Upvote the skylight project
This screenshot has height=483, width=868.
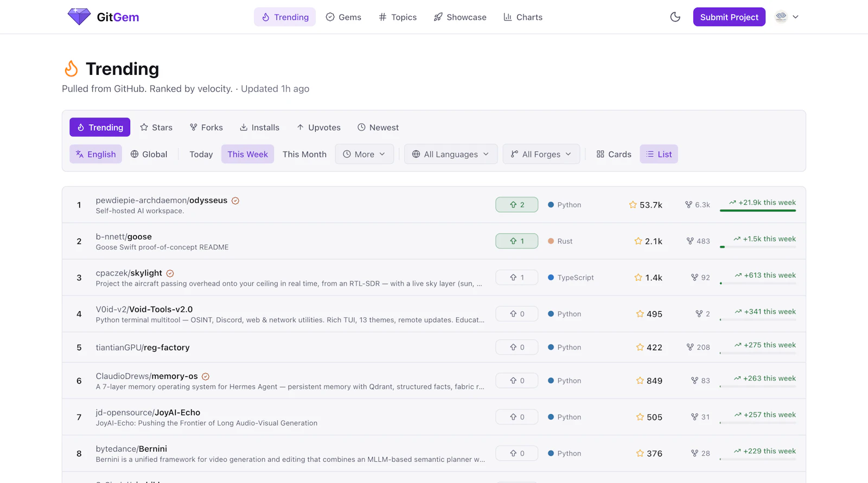(x=516, y=277)
